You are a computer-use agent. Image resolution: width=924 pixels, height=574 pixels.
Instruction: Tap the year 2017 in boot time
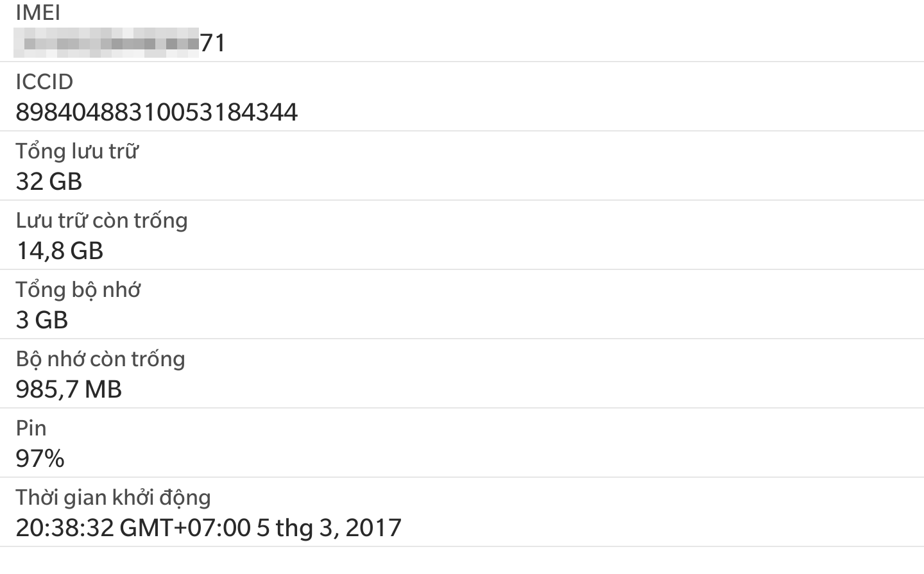373,528
